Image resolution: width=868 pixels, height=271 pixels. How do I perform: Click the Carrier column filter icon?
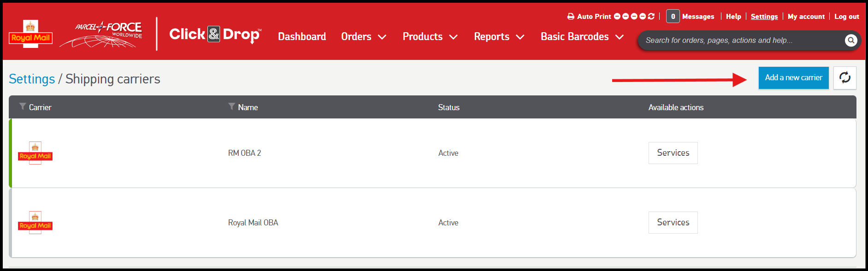pos(23,107)
